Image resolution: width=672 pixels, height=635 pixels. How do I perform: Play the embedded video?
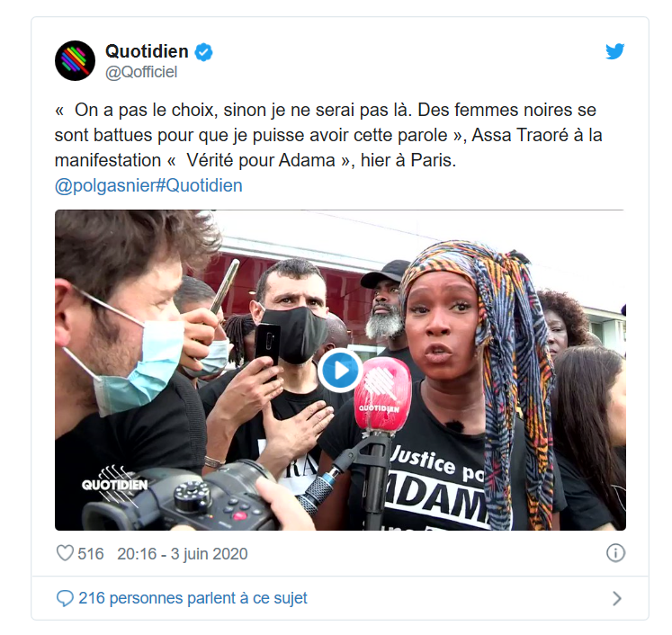pyautogui.click(x=340, y=371)
